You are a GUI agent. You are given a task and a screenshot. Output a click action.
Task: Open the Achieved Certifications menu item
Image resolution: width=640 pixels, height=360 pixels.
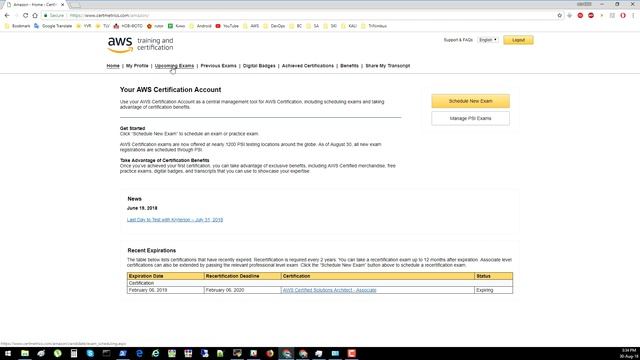coord(308,66)
